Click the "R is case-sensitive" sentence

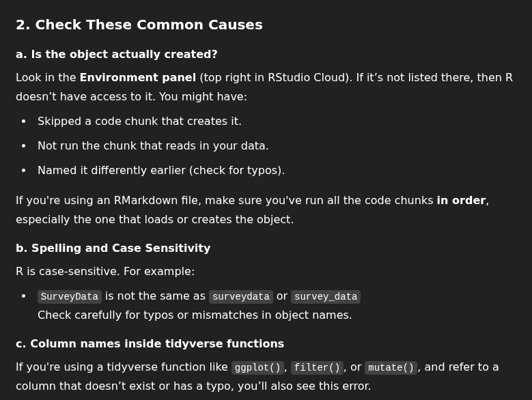(105, 271)
